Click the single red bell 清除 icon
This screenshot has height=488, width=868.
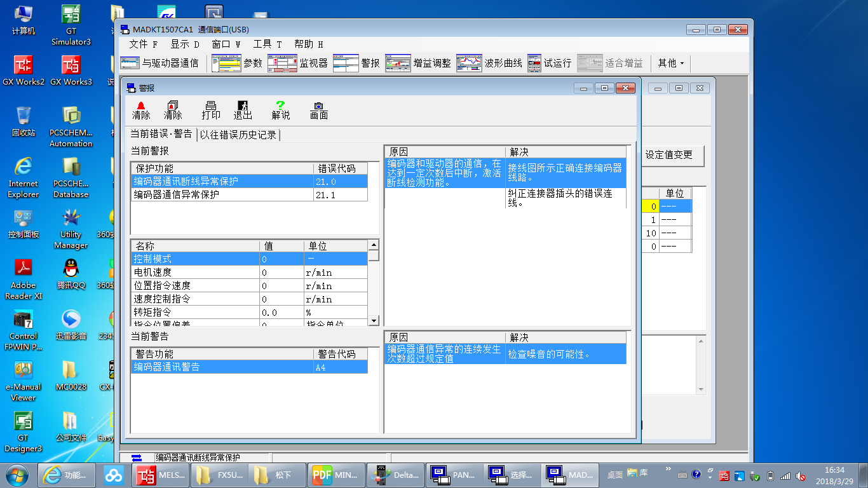point(141,110)
